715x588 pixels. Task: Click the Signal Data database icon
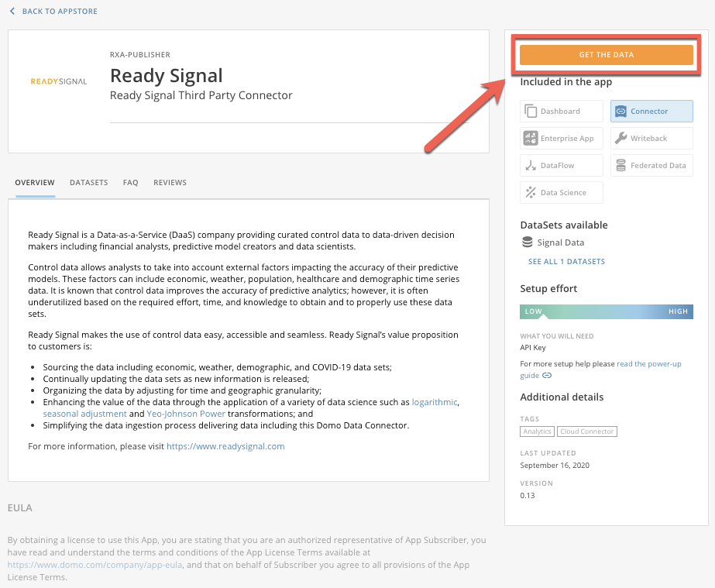coord(528,242)
